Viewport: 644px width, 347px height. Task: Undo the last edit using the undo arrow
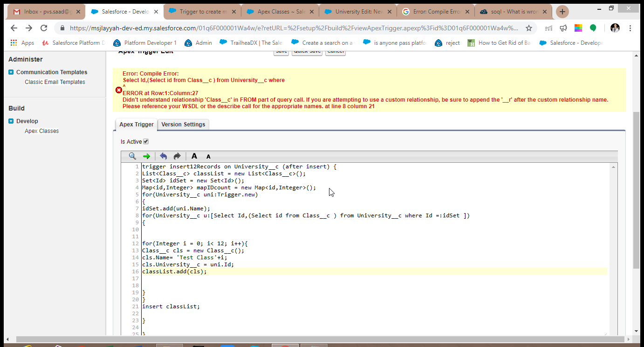(163, 156)
